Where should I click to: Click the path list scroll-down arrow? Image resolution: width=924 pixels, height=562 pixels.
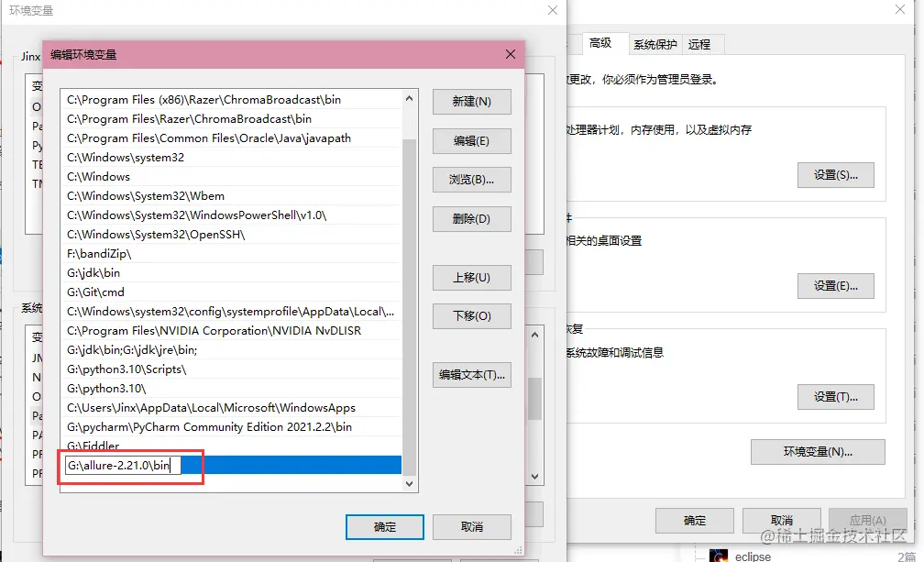point(410,484)
